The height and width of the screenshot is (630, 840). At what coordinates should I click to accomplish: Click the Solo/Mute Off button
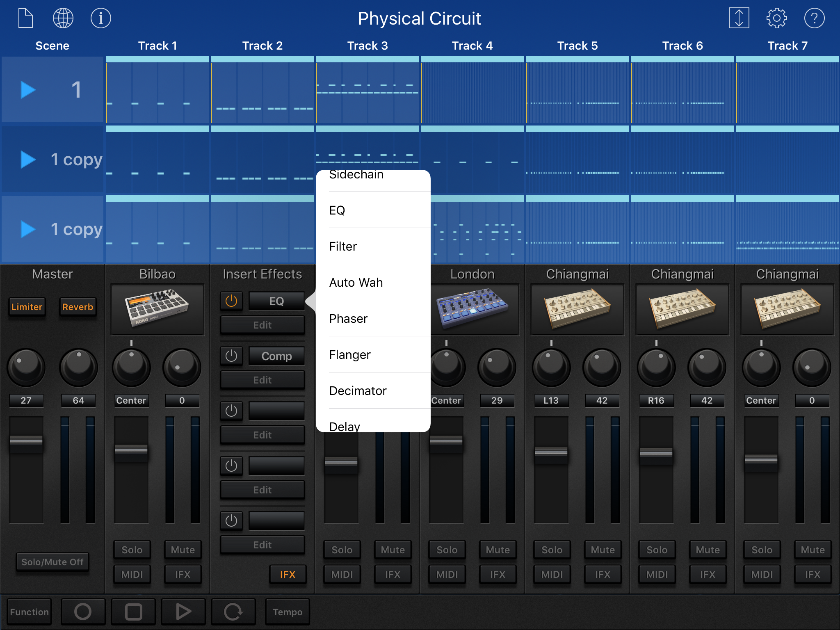[52, 562]
